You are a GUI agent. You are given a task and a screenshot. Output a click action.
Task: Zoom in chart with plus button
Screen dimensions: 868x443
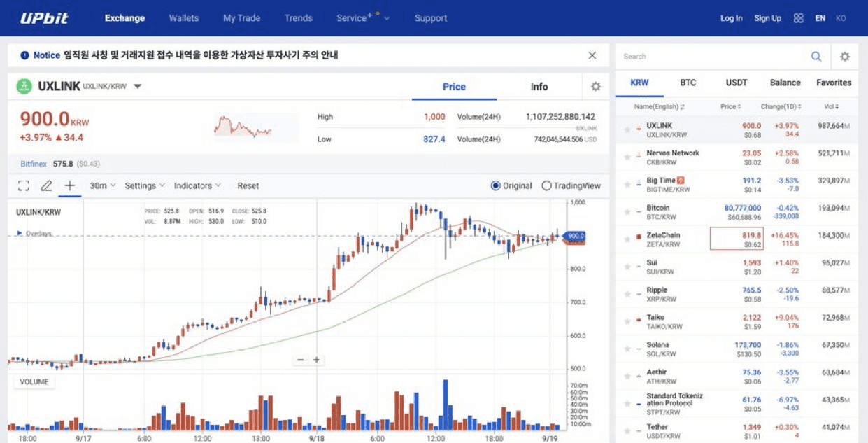point(317,360)
